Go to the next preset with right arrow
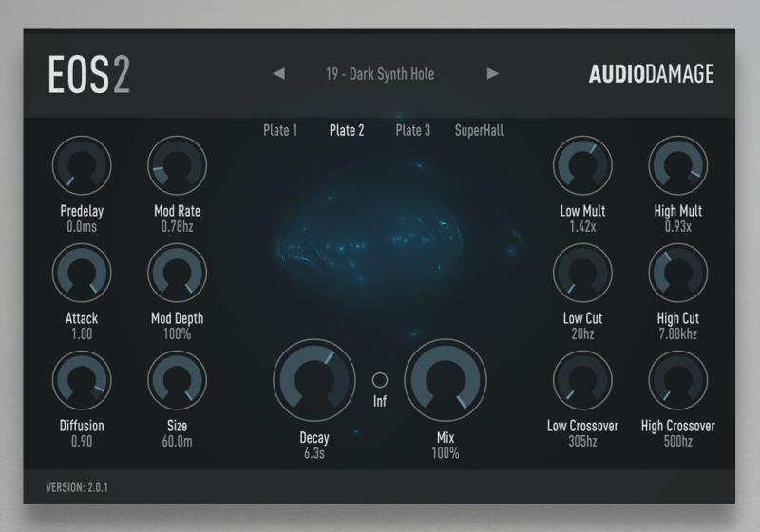The image size is (760, 532). pyautogui.click(x=492, y=74)
